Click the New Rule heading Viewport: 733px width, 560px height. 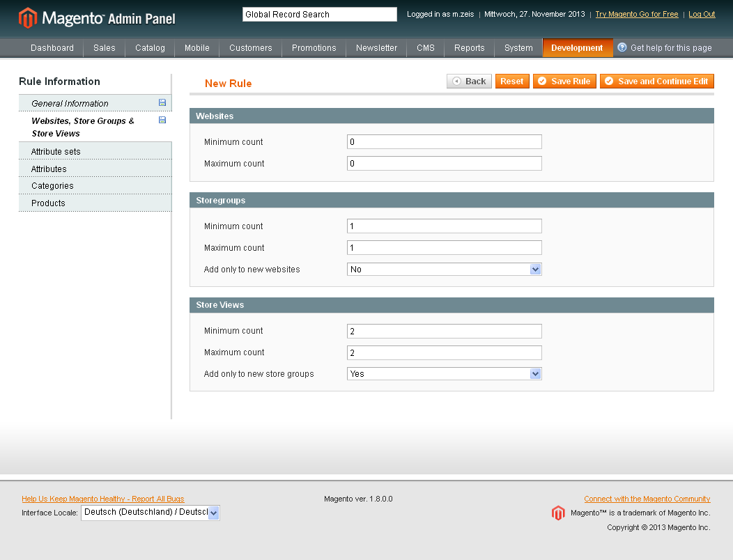[x=228, y=83]
